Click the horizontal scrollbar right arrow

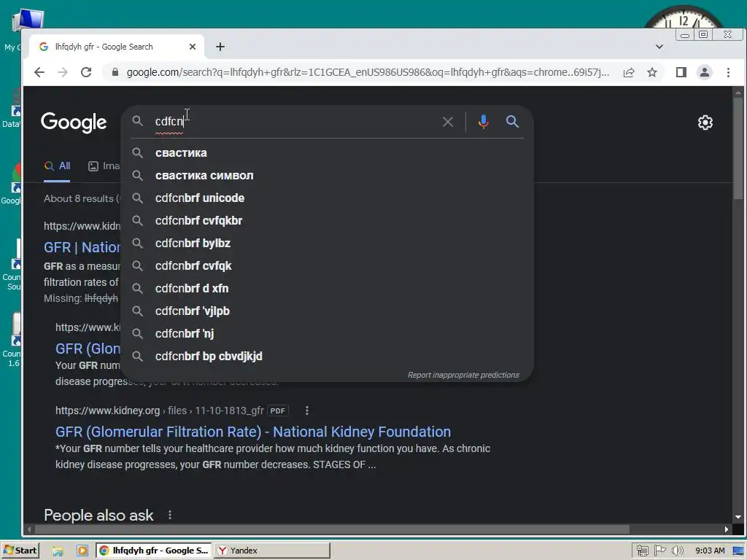click(x=726, y=529)
